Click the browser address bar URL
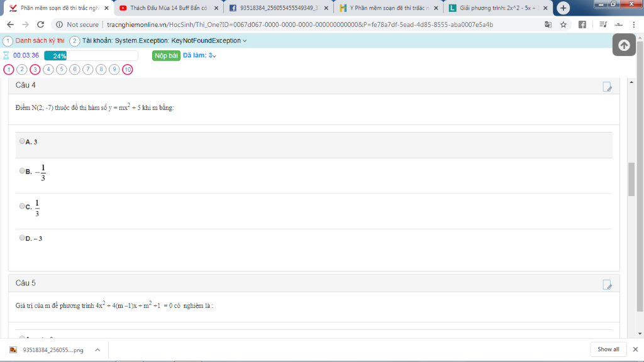 click(x=300, y=25)
